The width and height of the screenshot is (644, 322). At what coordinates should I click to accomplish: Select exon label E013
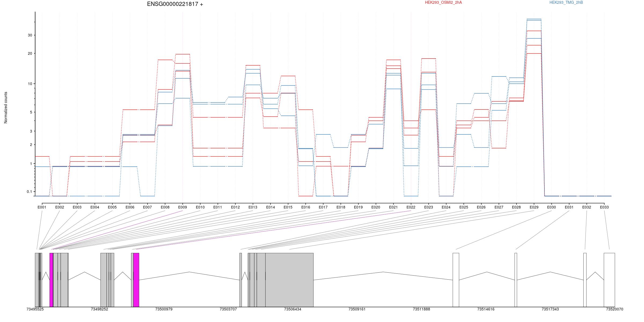(253, 207)
